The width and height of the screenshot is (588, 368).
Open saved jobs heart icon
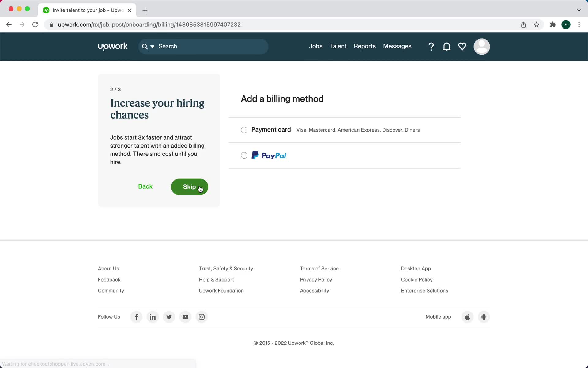click(462, 46)
